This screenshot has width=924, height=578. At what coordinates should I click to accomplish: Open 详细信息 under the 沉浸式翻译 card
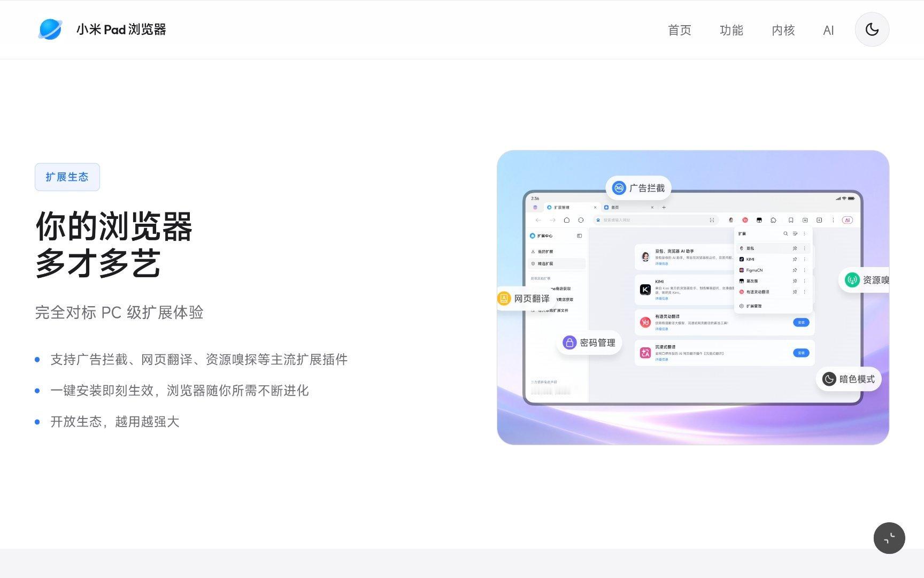click(661, 360)
